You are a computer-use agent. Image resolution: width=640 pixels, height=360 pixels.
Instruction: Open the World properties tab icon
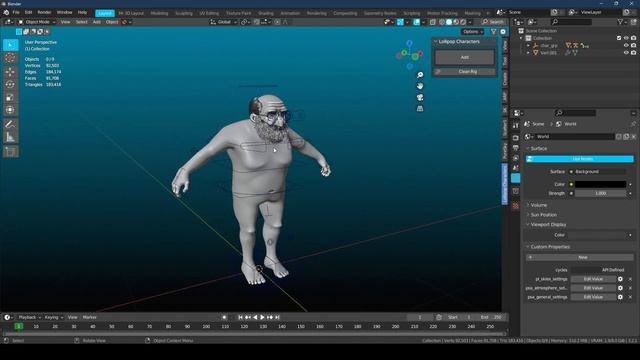point(516,178)
